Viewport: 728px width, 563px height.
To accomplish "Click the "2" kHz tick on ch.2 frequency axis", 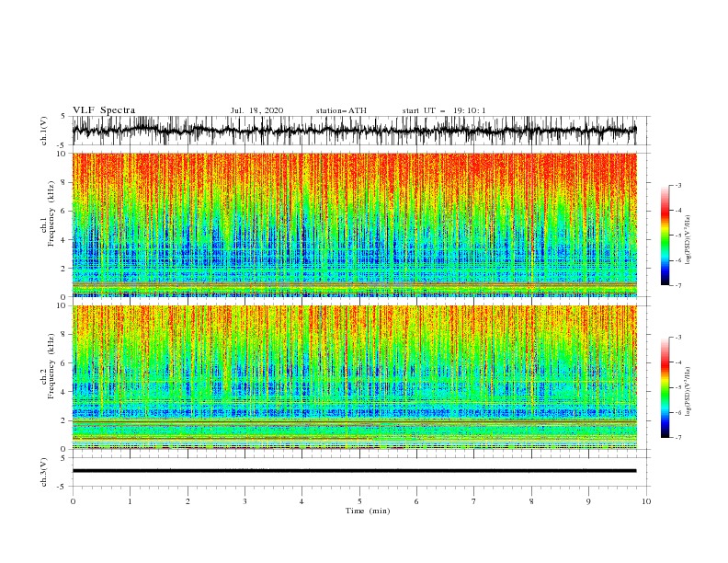I will [x=64, y=420].
